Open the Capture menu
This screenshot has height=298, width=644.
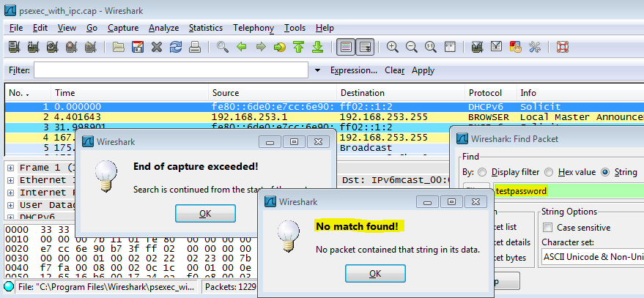[123, 28]
